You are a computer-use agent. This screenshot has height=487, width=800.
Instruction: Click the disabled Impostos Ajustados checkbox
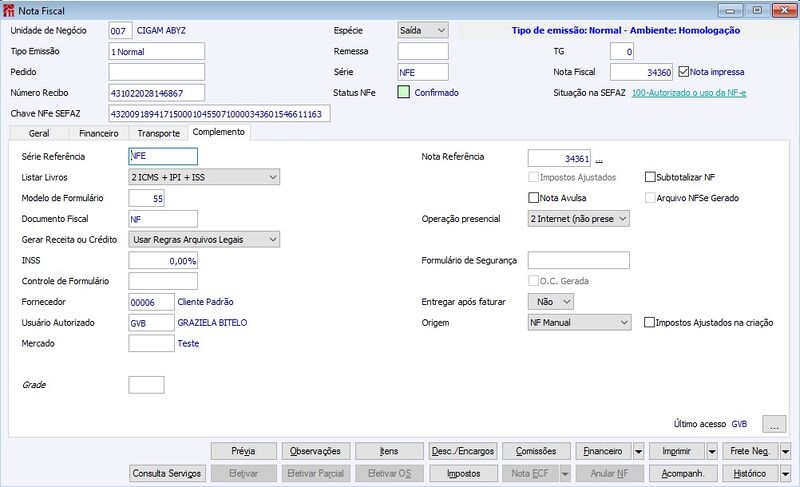[534, 177]
